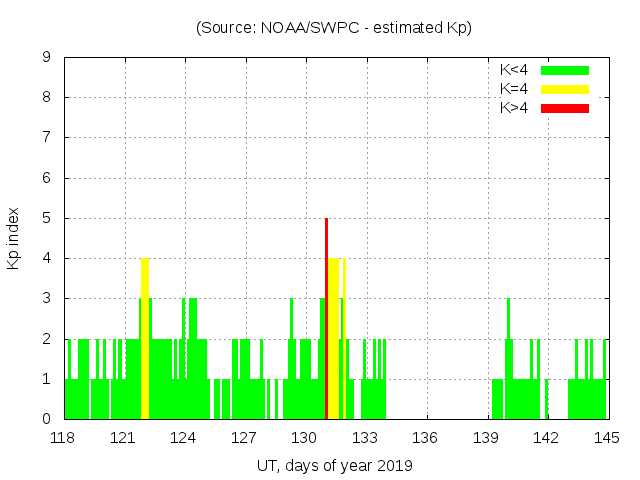Click the NOAA/SWPC estimated Kp chart title
The width and height of the screenshot is (640, 480).
coord(334,28)
